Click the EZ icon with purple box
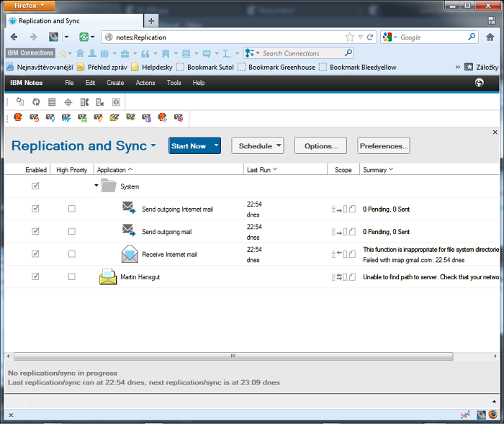Viewport: 504px width, 424px height. (x=147, y=117)
